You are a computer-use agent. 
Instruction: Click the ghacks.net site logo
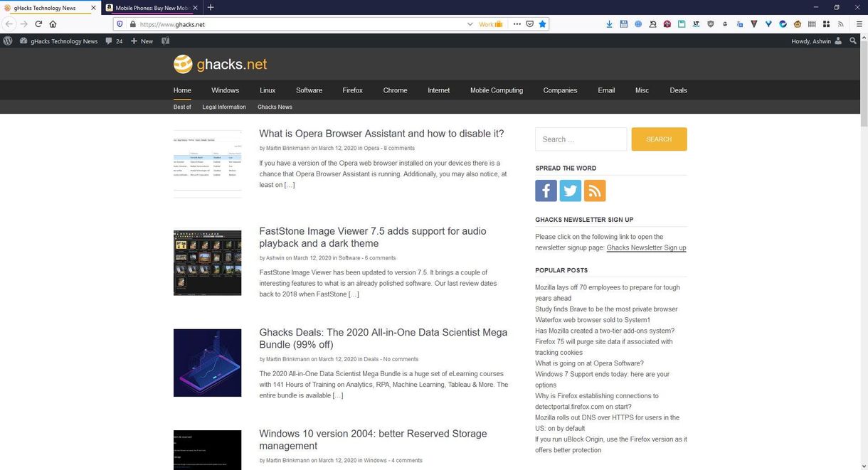tap(221, 63)
